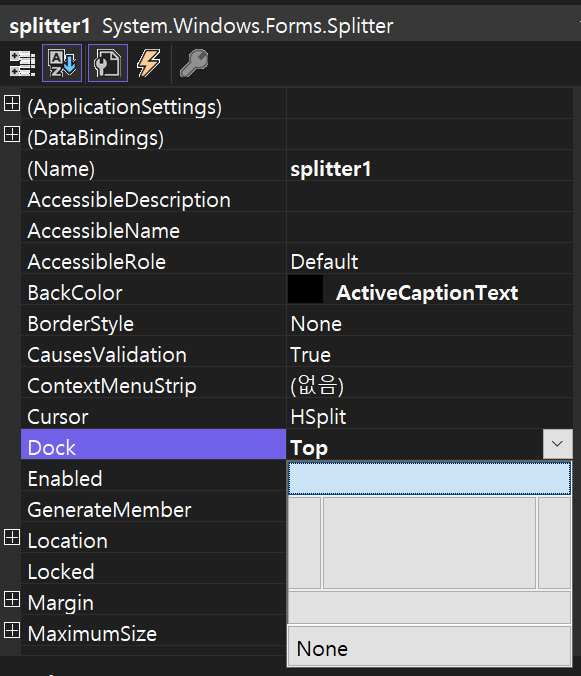The height and width of the screenshot is (676, 581).
Task: Expand the (ApplicationSettings) node
Action: coord(12,103)
